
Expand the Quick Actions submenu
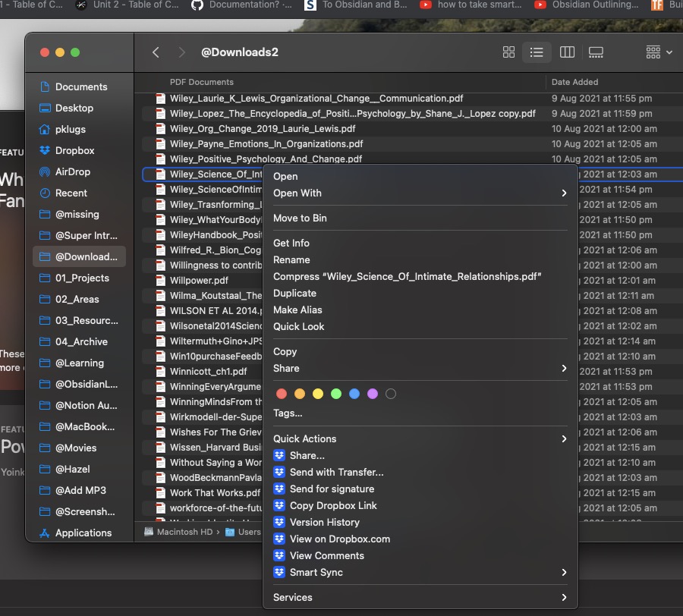click(420, 438)
